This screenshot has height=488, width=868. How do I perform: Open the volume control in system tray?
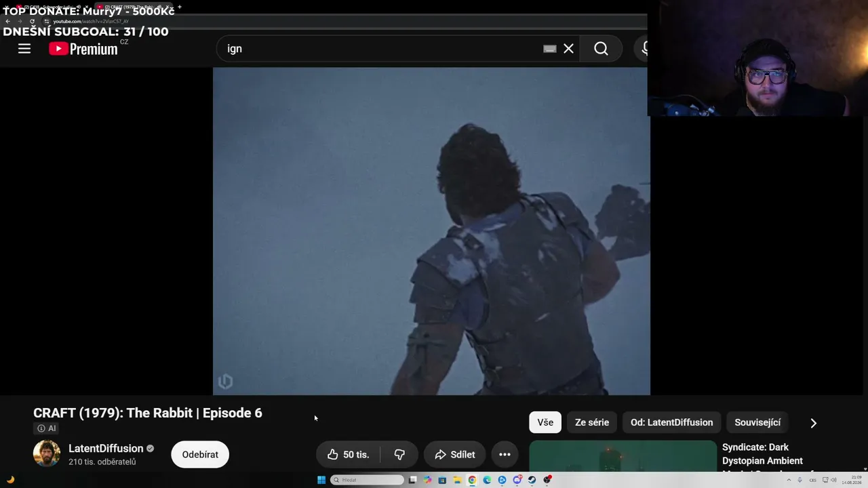(x=833, y=480)
